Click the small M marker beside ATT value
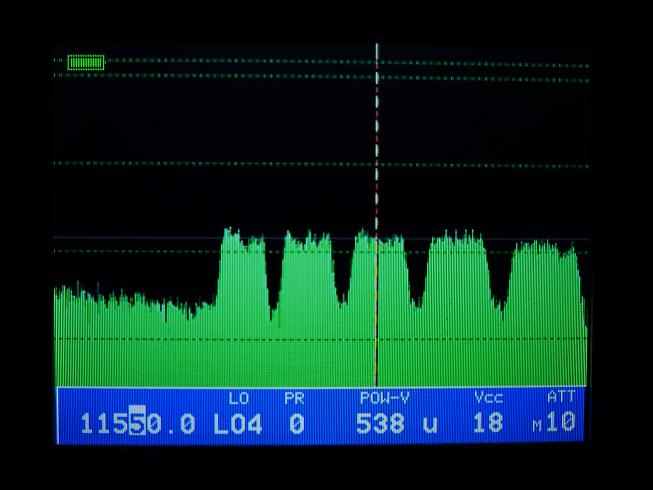Screen dimensions: 653x490 pos(537,427)
